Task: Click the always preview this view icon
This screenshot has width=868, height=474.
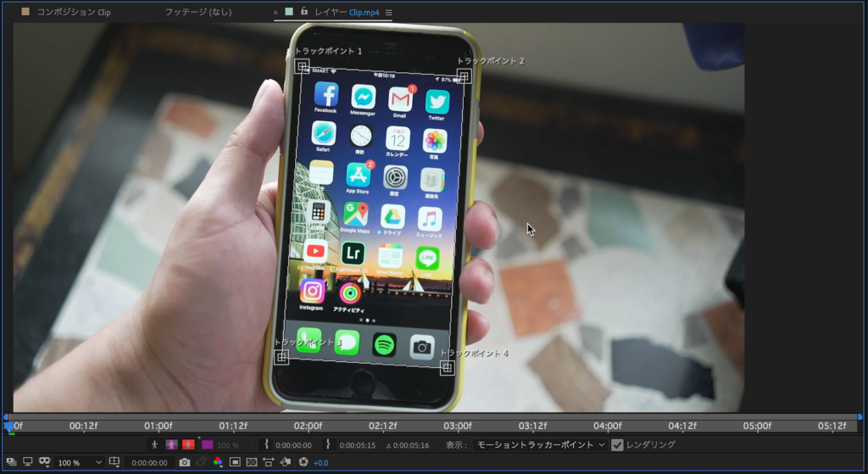Action: tap(11, 462)
